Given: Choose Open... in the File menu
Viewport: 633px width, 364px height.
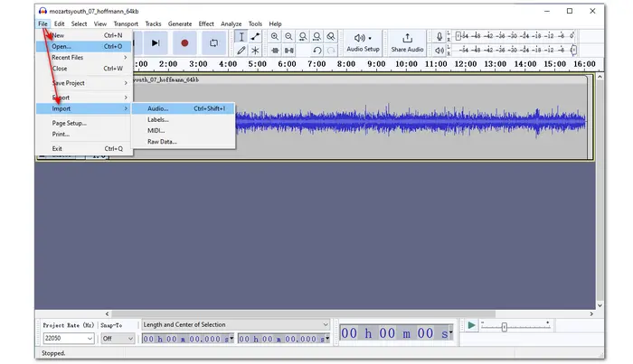Looking at the screenshot, I should click(84, 46).
